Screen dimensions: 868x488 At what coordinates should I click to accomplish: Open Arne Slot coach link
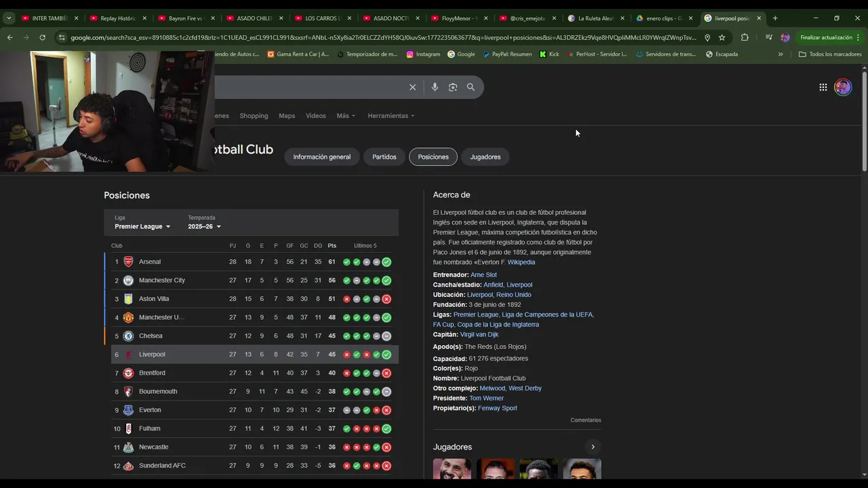484,275
